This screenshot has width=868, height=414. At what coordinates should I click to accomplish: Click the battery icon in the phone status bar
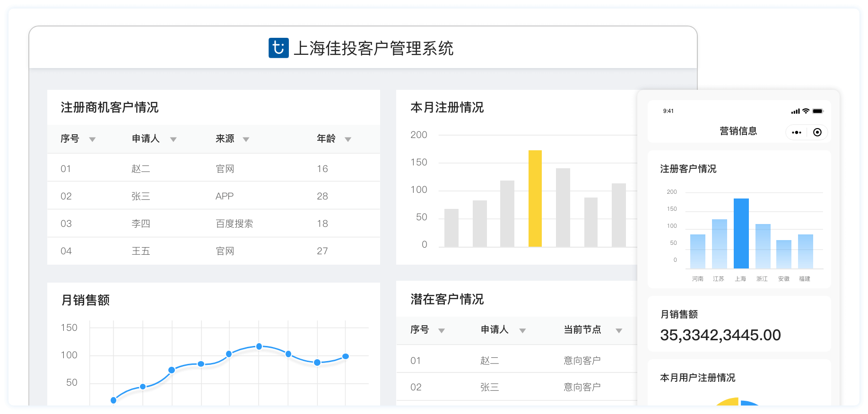click(818, 111)
